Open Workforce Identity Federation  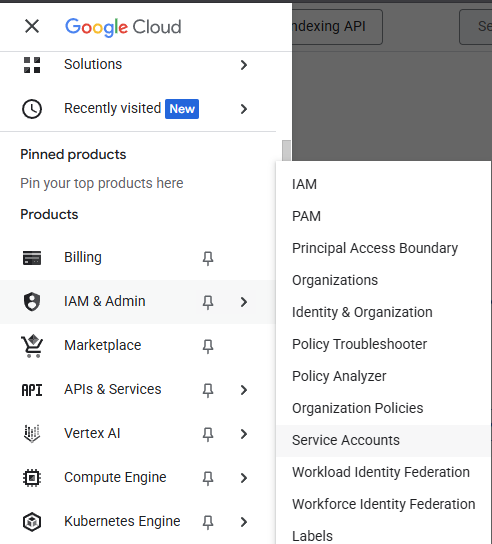(384, 504)
